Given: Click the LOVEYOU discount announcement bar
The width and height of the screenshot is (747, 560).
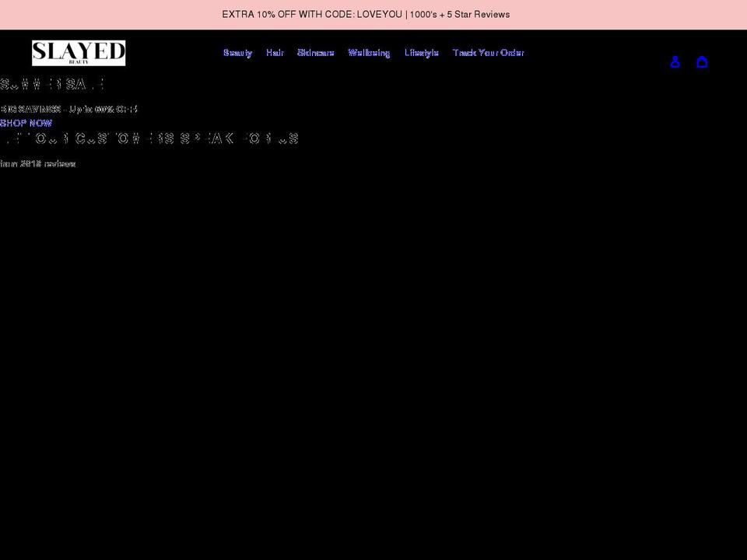Looking at the screenshot, I should coord(366,14).
